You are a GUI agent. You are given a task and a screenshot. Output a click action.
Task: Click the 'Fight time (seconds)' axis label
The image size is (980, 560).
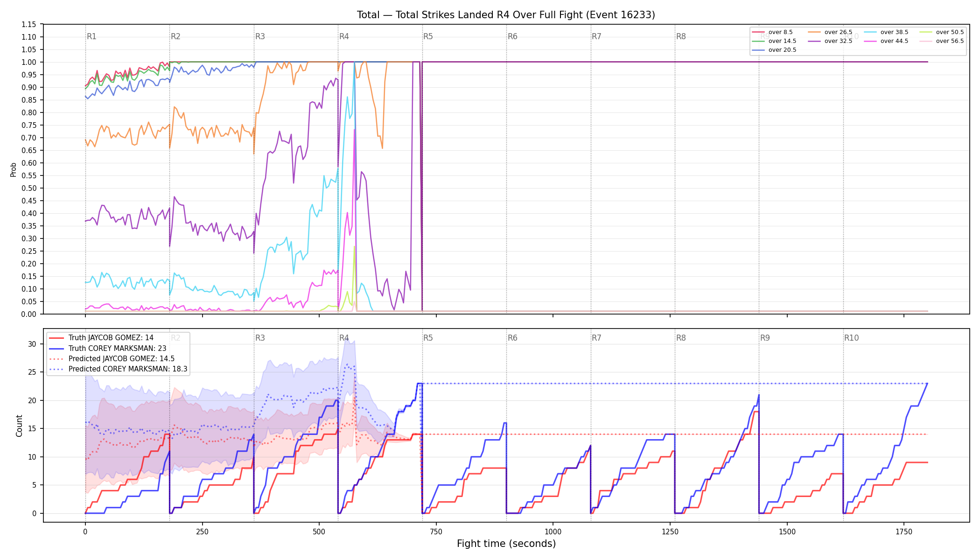(x=506, y=544)
